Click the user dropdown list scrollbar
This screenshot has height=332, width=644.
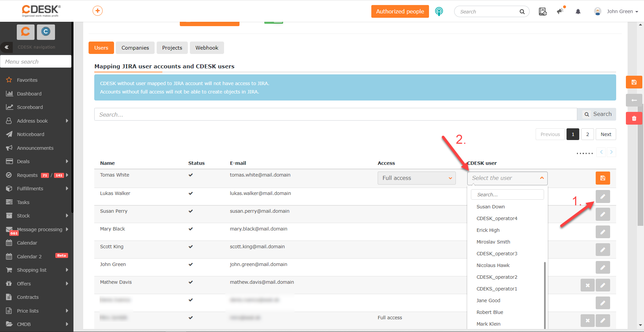click(x=545, y=295)
